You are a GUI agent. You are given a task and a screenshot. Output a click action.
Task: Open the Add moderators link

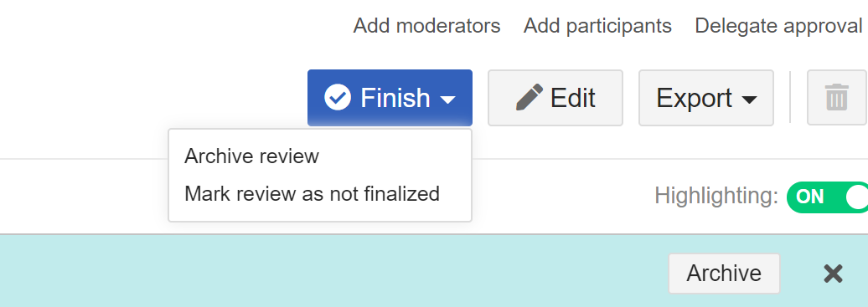(x=426, y=25)
